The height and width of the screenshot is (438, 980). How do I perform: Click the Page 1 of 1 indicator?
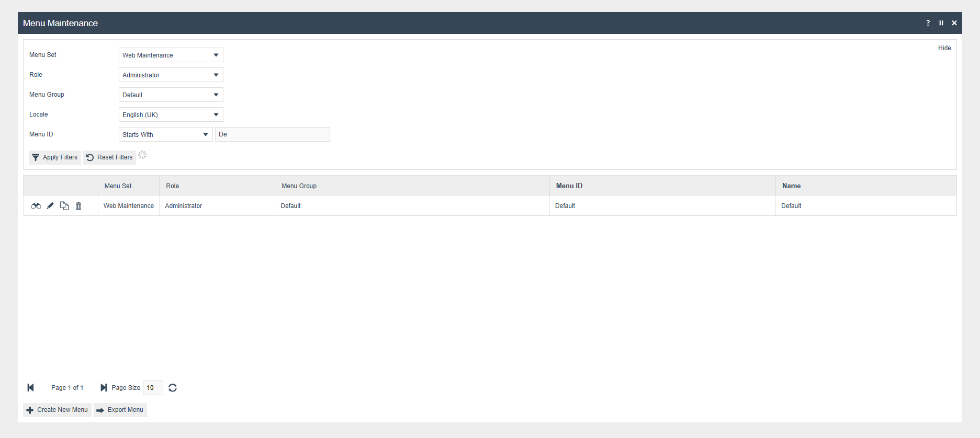[67, 388]
